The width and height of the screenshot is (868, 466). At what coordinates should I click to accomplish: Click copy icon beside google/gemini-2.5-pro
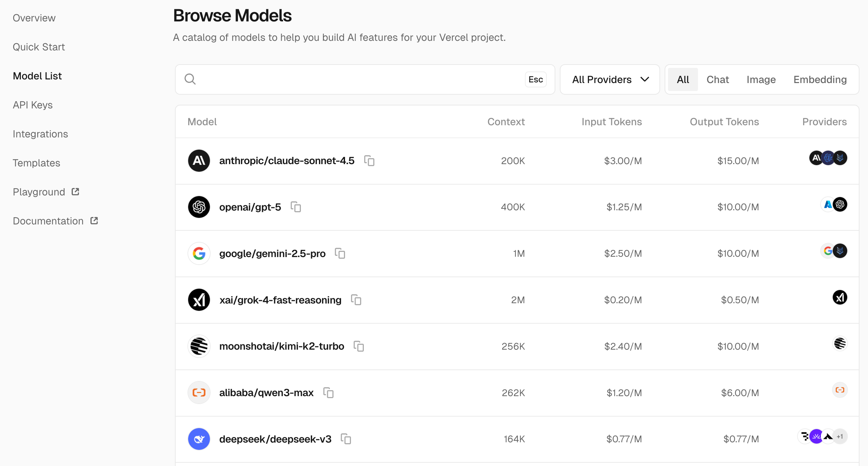340,253
